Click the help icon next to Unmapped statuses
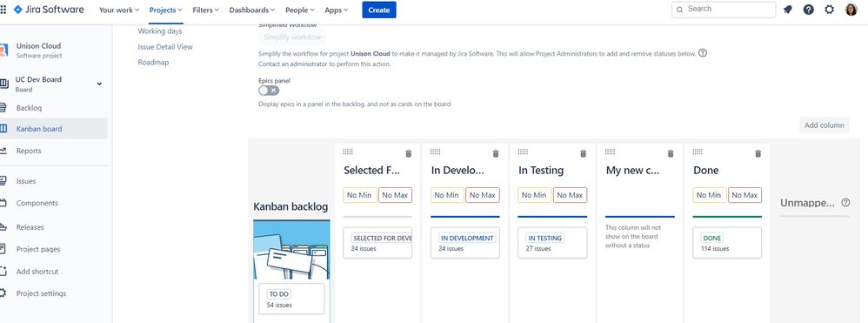868x323 pixels. [x=845, y=203]
